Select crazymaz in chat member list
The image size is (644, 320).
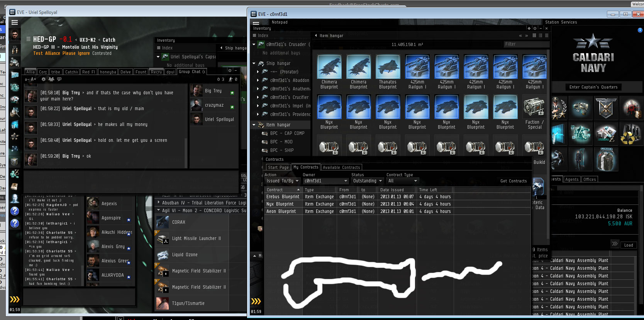[x=214, y=105]
